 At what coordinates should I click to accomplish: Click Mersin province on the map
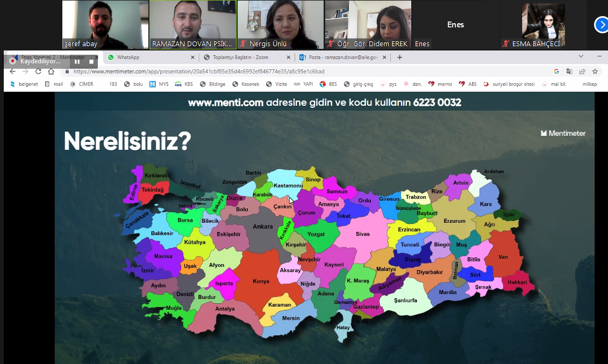(291, 318)
